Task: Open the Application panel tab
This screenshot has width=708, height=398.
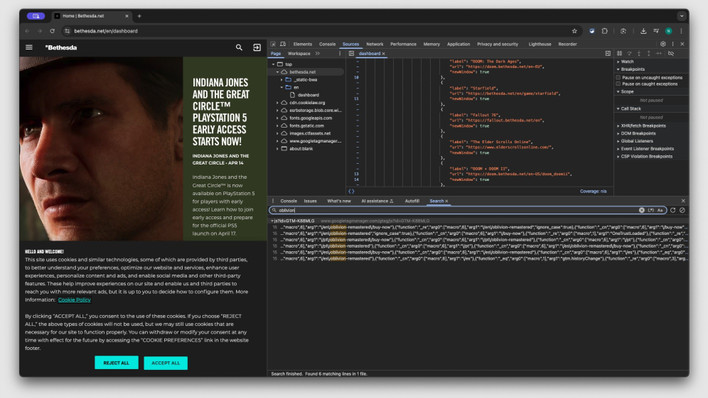Action: tap(458, 44)
